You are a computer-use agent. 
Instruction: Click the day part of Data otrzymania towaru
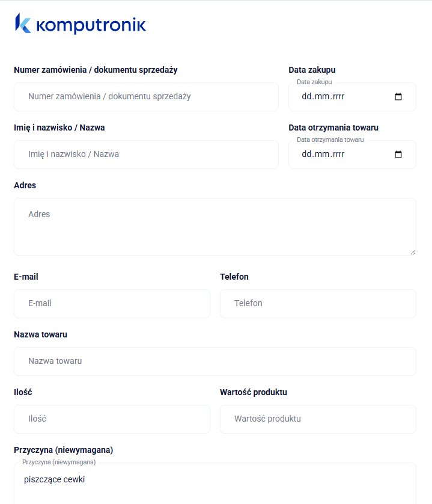tap(306, 155)
